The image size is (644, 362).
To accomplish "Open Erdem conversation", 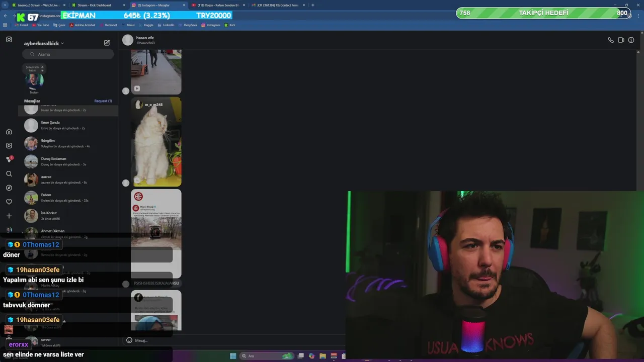I will tap(68, 198).
